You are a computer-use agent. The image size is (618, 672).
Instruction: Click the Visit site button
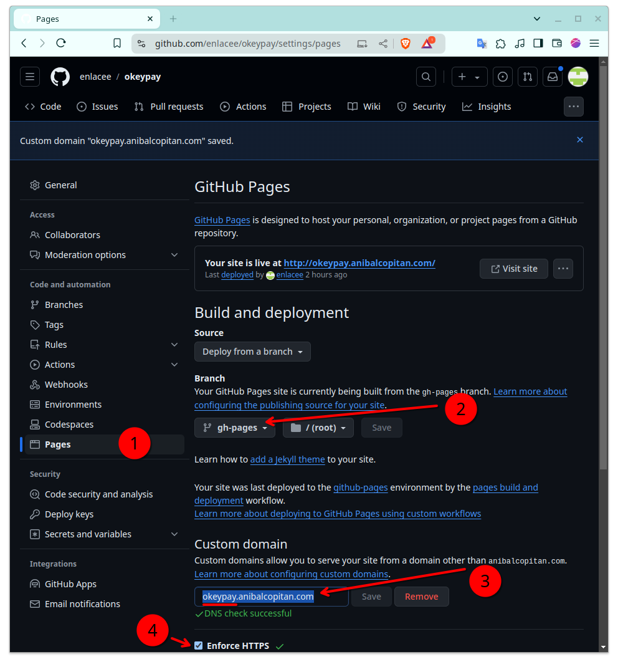tap(514, 269)
